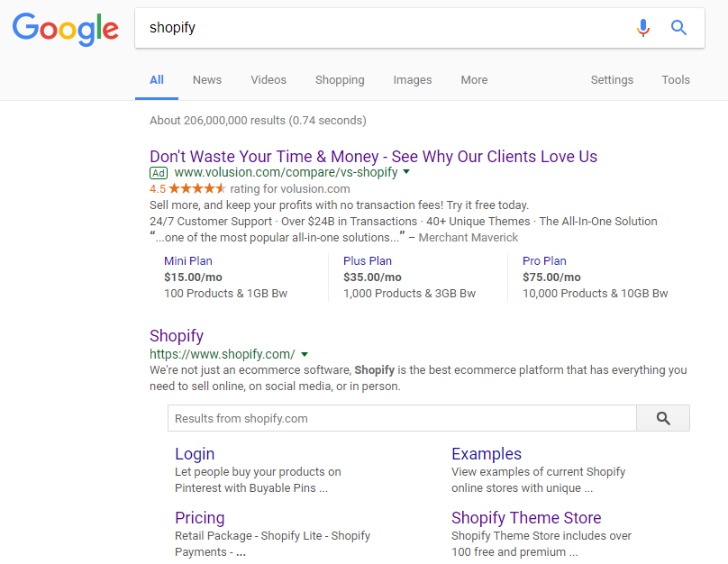728x564 pixels.
Task: Switch to the Videos tab
Action: [268, 80]
